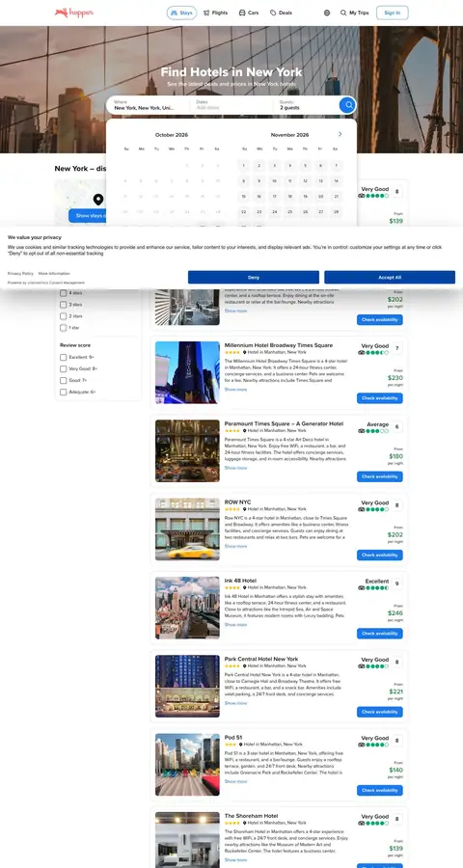This screenshot has height=868, width=463.
Task: Expand Show more for ROW NYC
Action: point(235,547)
